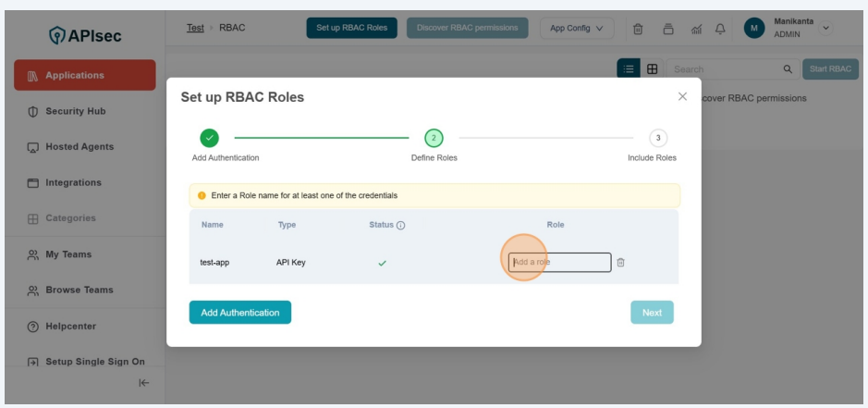Click the trash icon in top toolbar
868x408 pixels.
pos(638,29)
